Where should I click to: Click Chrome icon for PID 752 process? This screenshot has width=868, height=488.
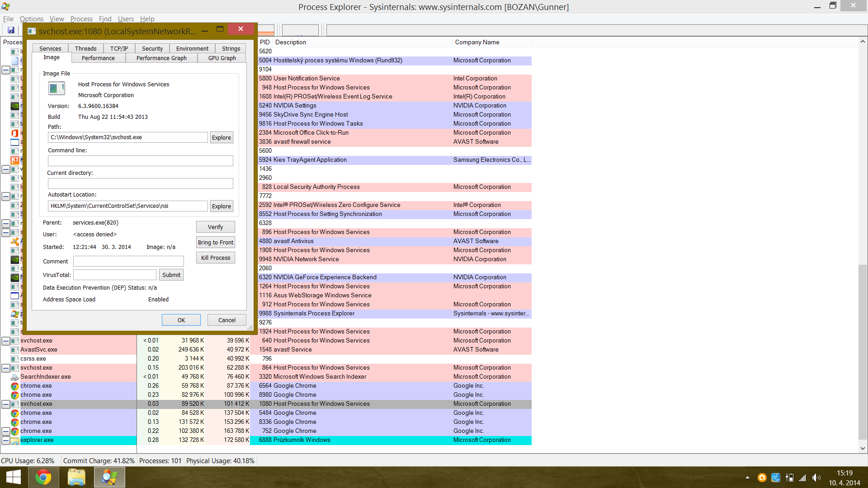14,431
